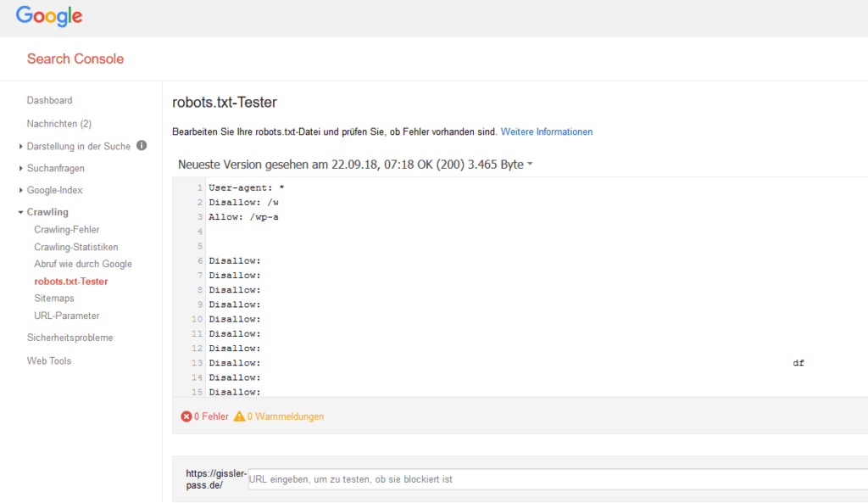Image resolution: width=868 pixels, height=503 pixels.
Task: Click the https://gissler-pass.de/ prefix label
Action: point(216,479)
